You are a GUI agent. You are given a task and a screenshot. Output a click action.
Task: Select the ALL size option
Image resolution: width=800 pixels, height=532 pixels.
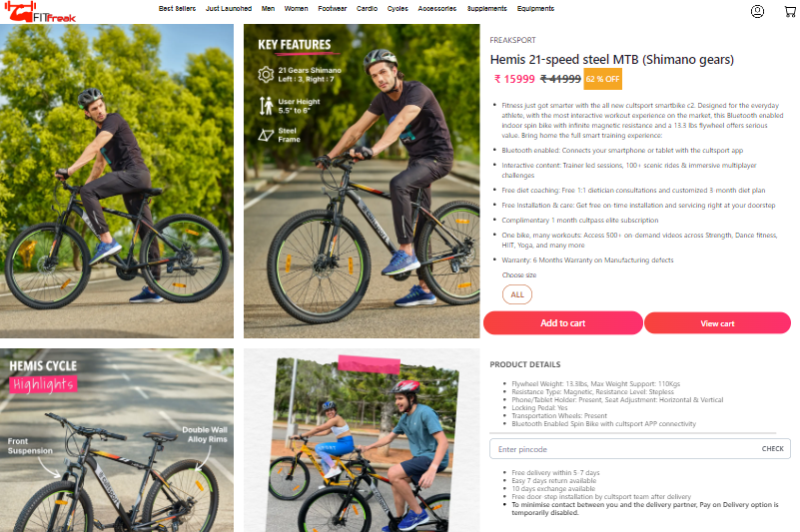(x=517, y=294)
